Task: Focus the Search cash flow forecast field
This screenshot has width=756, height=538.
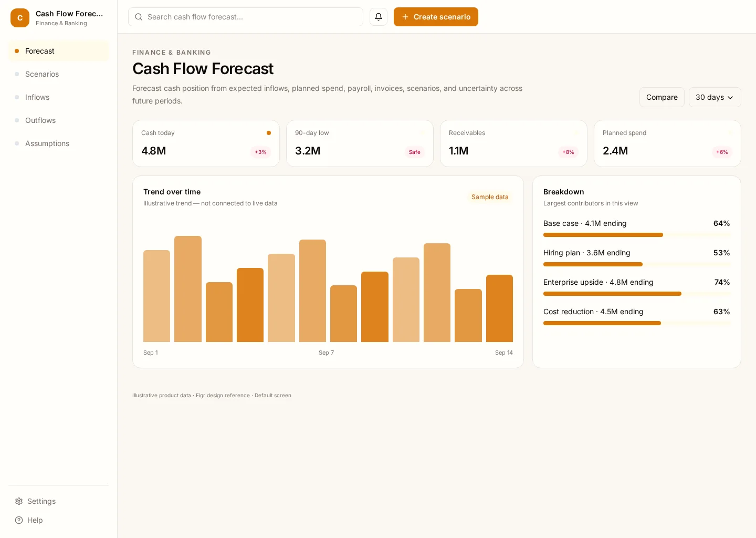Action: [x=246, y=17]
